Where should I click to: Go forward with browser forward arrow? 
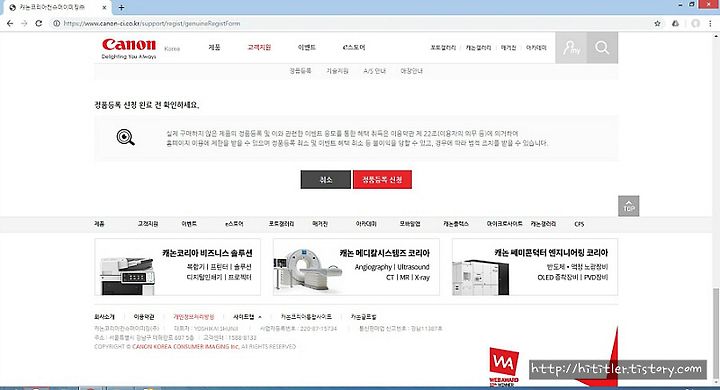point(24,23)
